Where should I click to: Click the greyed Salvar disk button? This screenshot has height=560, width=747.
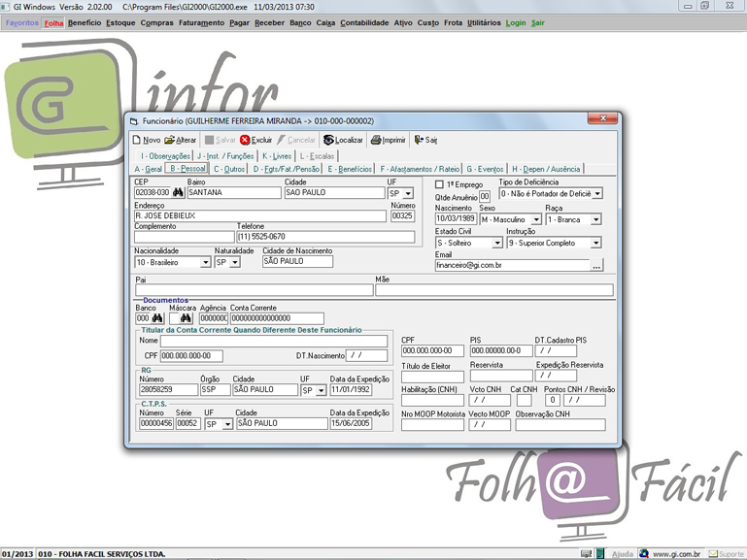click(x=221, y=140)
